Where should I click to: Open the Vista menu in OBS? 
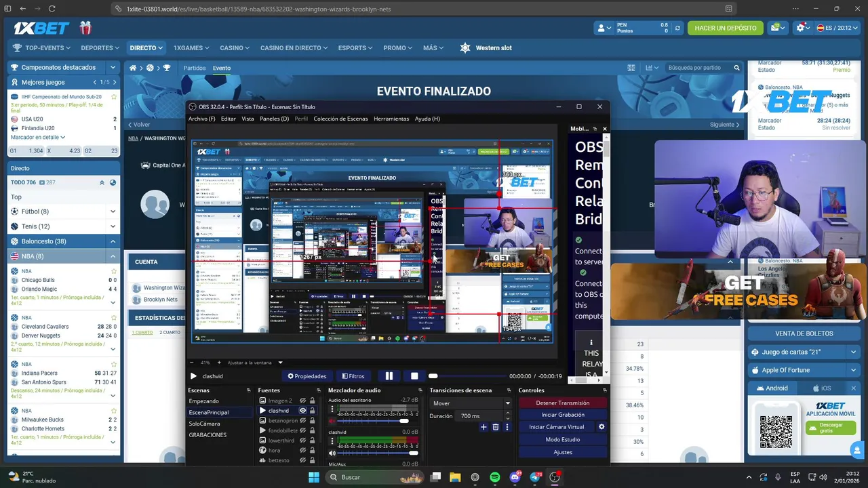click(248, 119)
